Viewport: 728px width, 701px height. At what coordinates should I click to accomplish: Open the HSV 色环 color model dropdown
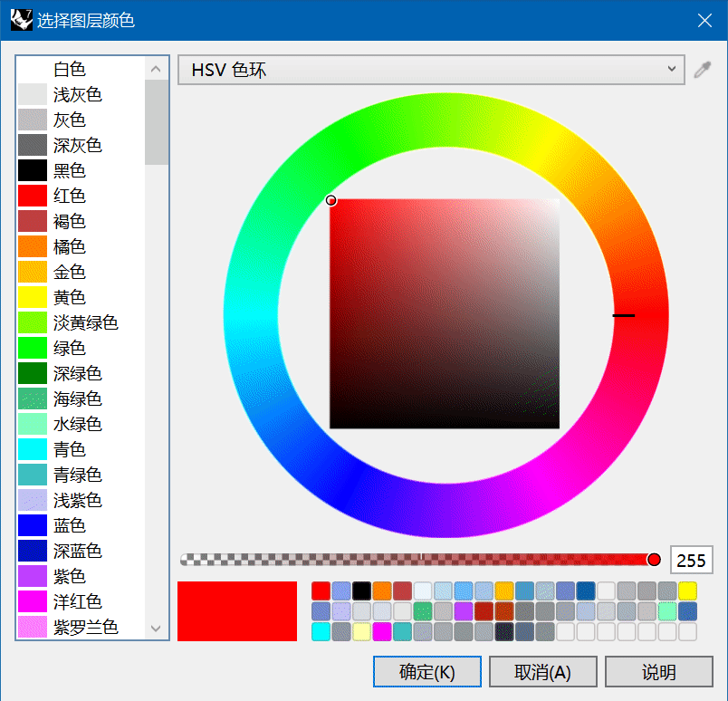(431, 70)
